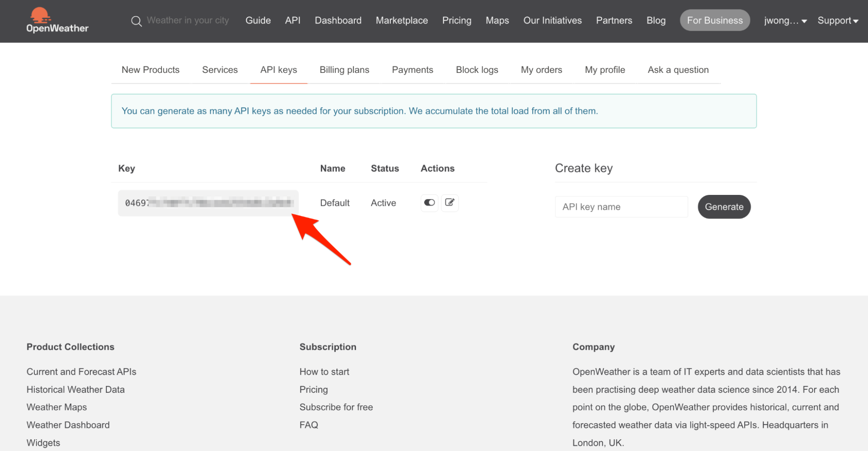868x451 pixels.
Task: Click the blurred API key value
Action: pos(208,203)
